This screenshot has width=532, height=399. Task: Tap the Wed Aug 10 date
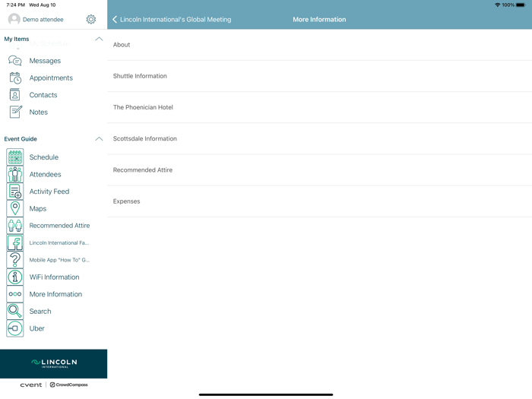43,5
